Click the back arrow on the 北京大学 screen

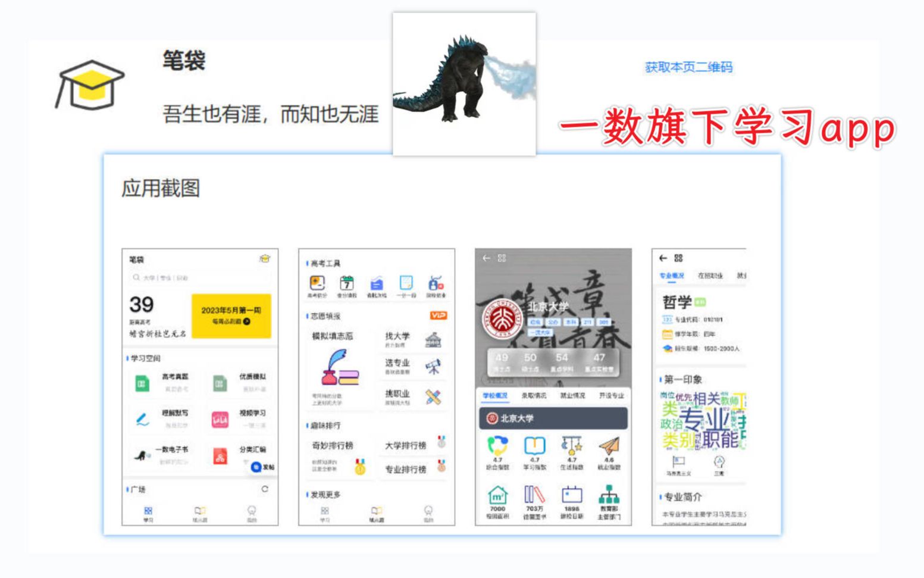click(486, 258)
